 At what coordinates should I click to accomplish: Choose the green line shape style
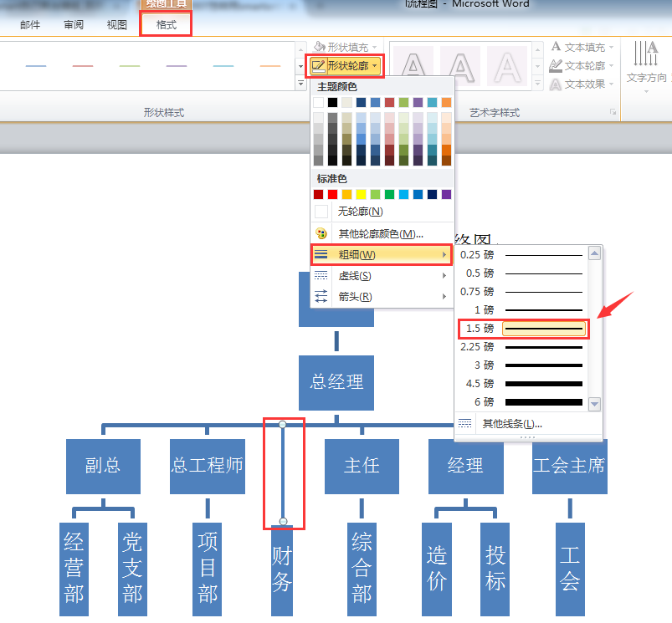tap(130, 66)
